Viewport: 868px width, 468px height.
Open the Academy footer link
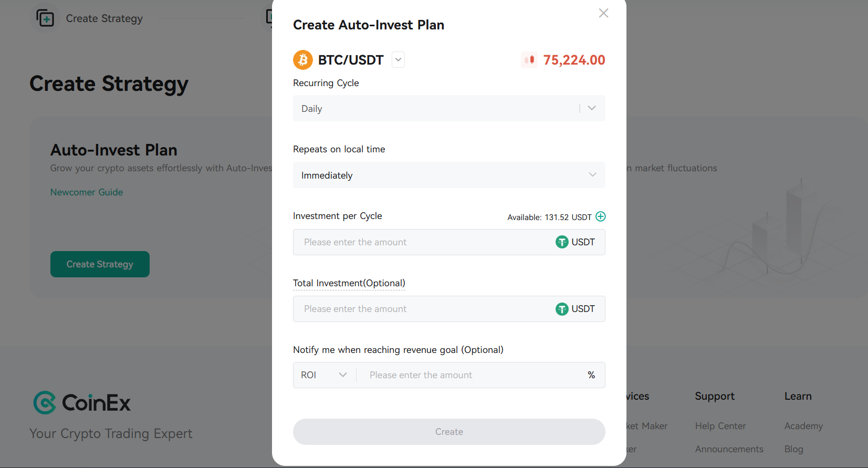pos(803,426)
